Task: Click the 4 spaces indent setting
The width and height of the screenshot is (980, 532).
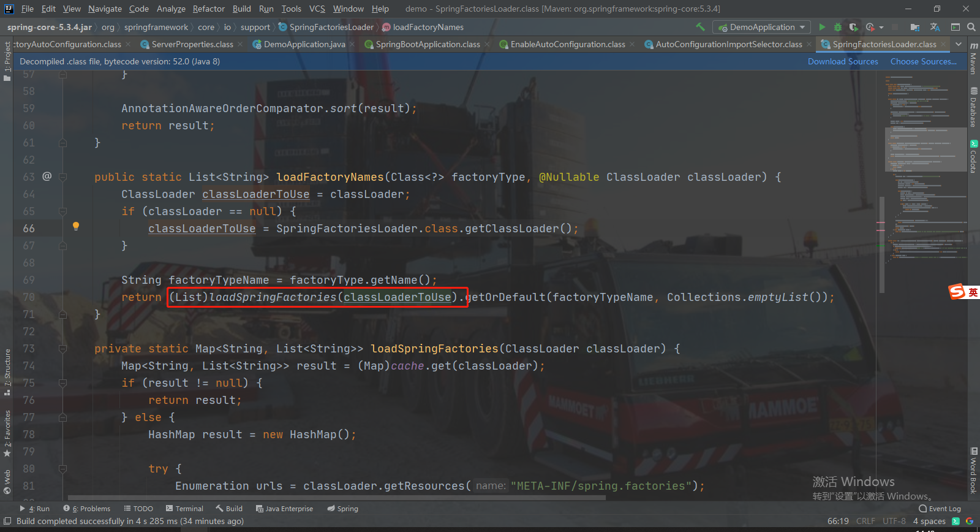Action: [x=929, y=521]
